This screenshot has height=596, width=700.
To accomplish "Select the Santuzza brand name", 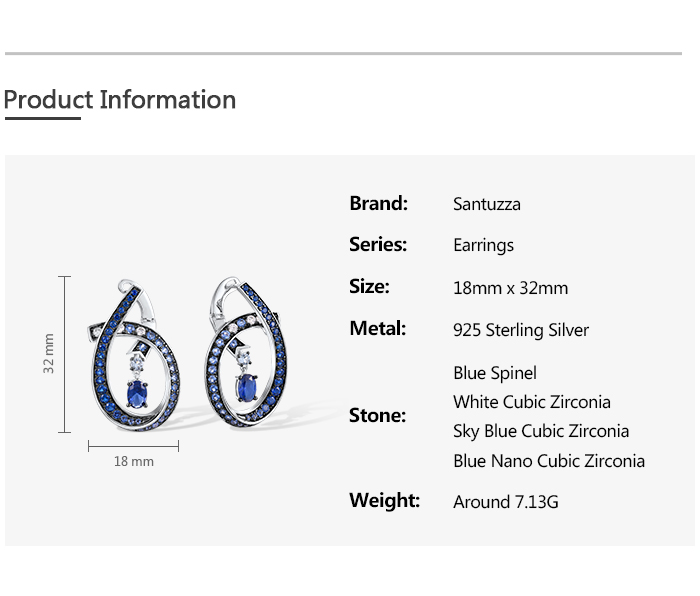I will (486, 204).
